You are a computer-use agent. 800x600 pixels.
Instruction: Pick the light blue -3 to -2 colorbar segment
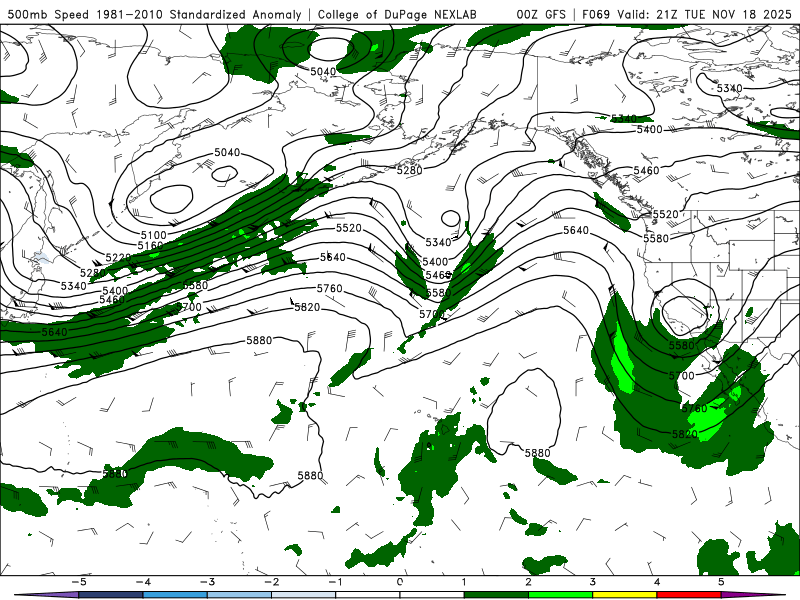click(x=240, y=595)
